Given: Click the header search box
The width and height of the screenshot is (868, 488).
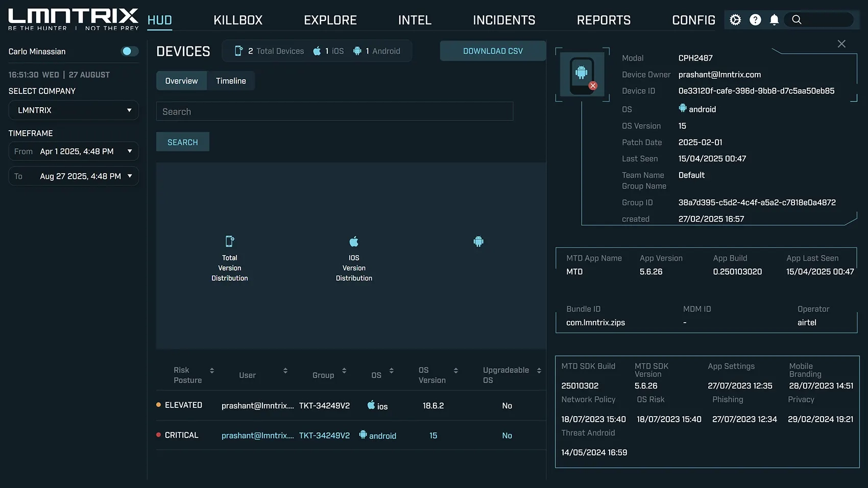Looking at the screenshot, I should [819, 20].
